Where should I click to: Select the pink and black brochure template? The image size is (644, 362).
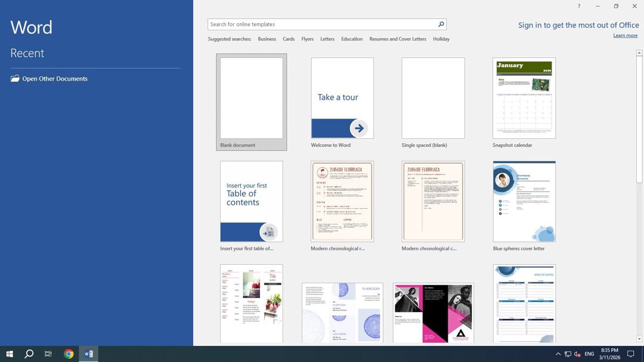click(433, 313)
